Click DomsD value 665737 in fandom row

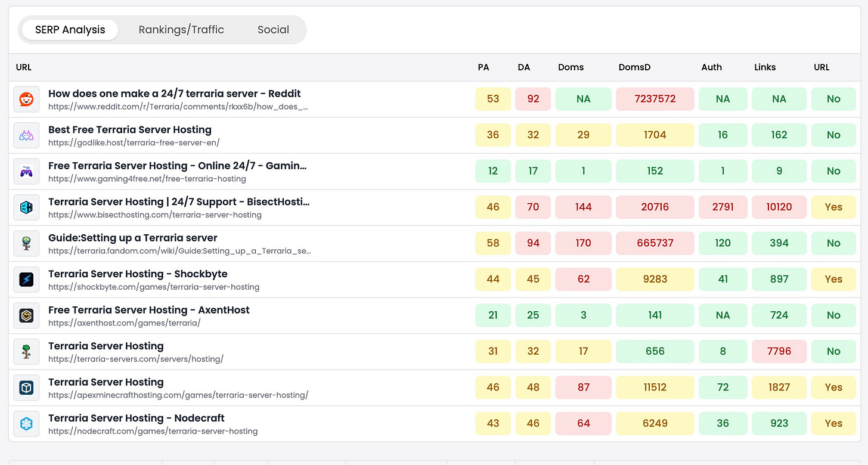click(x=655, y=243)
